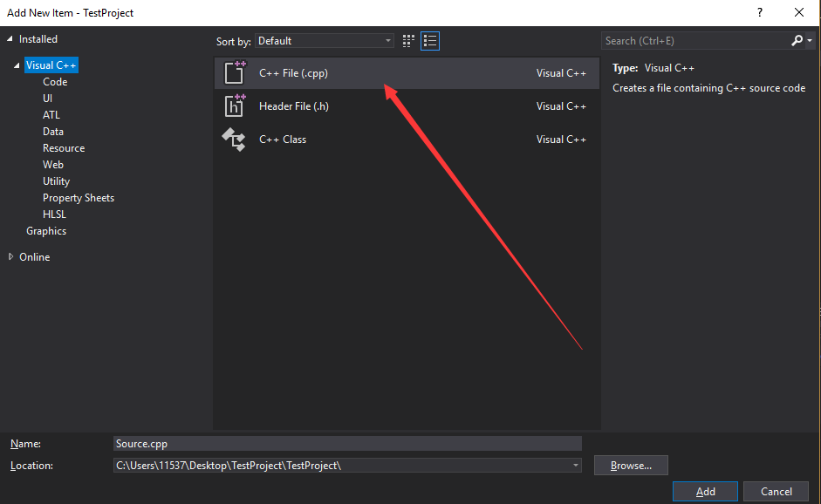
Task: Click the Search (Ctrl+E) box
Action: [x=696, y=40]
